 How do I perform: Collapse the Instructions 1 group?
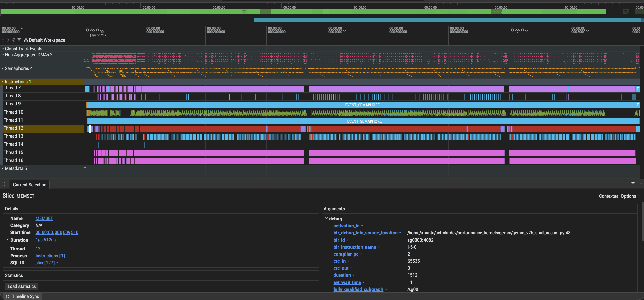3,82
